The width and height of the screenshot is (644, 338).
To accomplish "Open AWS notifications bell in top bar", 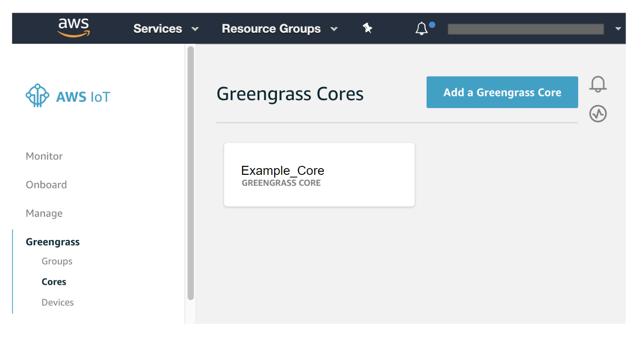I will click(422, 28).
